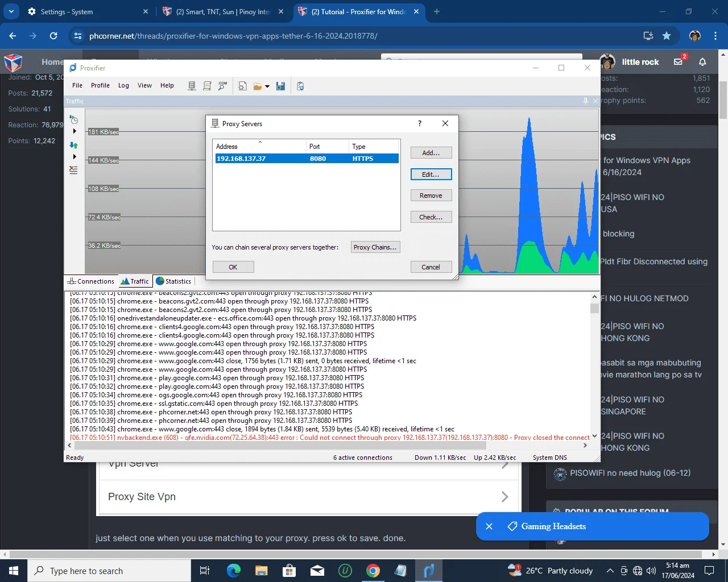Open PISOWIFI no need hulog (06-12) link

(x=630, y=473)
